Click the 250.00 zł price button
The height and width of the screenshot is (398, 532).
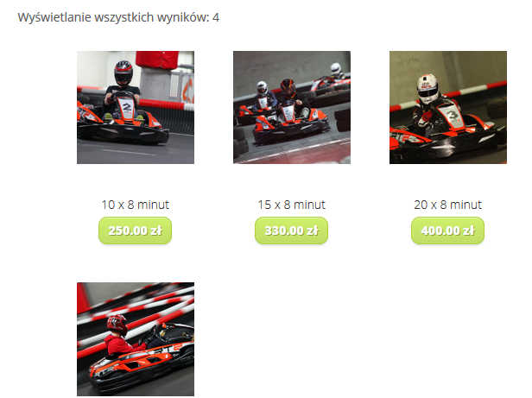click(x=135, y=231)
